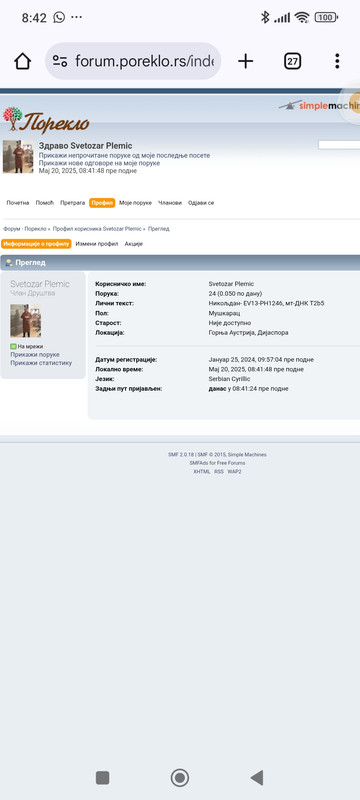Image resolution: width=360 pixels, height=800 pixels.
Task: Open Прикажи нове одговоре на моје поруке
Action: [x=99, y=163]
